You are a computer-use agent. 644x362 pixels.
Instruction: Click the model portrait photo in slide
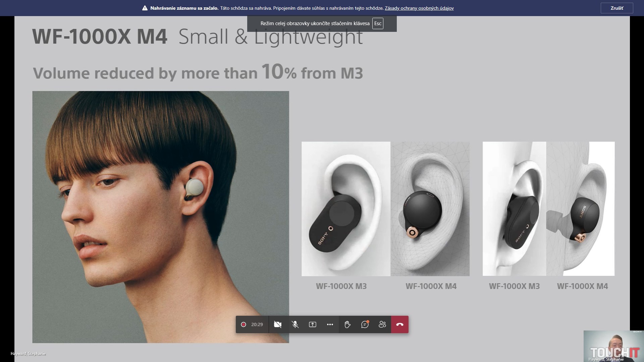pos(160,217)
